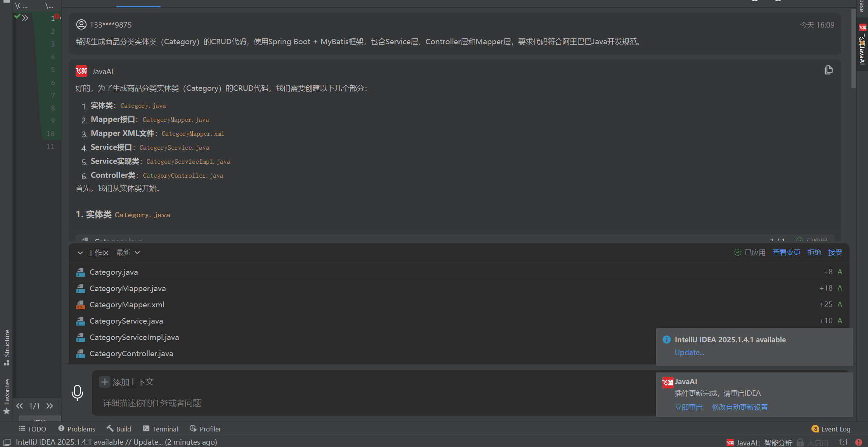Click the Category.java file icon in workspace

coord(80,272)
